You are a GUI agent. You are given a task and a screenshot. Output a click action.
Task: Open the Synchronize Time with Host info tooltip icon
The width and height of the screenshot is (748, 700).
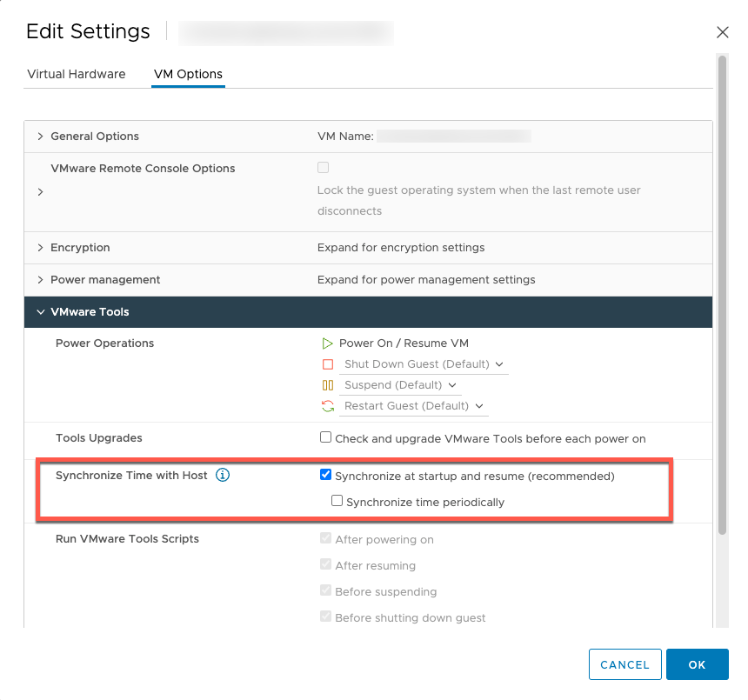pos(223,475)
